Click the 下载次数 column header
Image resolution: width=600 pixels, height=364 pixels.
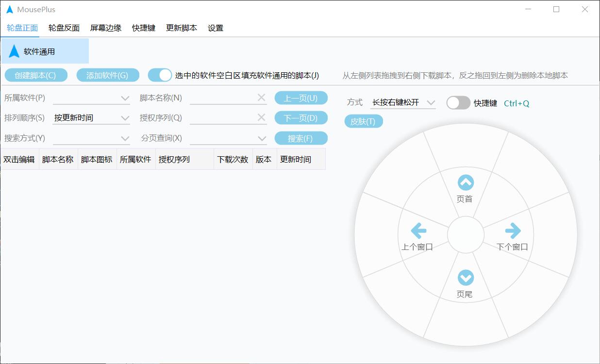(233, 159)
